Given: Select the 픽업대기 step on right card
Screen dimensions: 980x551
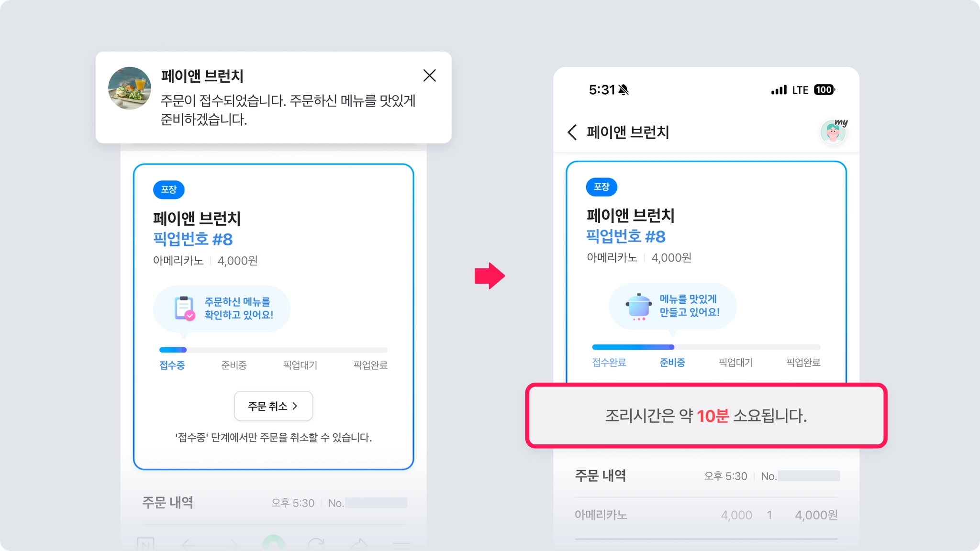Looking at the screenshot, I should click(736, 363).
